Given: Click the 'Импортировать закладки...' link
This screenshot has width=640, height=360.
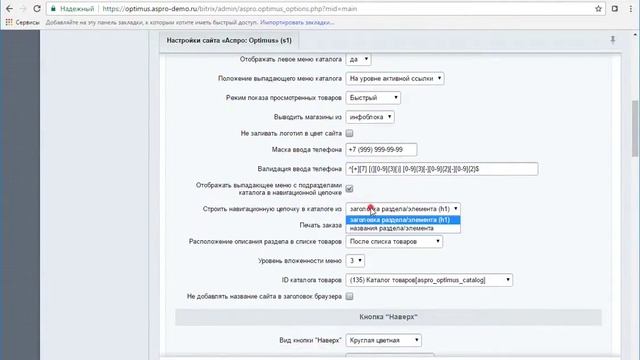Looking at the screenshot, I should click(x=297, y=22).
